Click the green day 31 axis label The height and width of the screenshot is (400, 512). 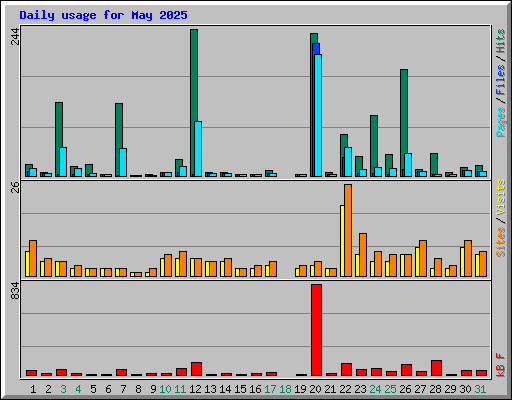pos(480,389)
